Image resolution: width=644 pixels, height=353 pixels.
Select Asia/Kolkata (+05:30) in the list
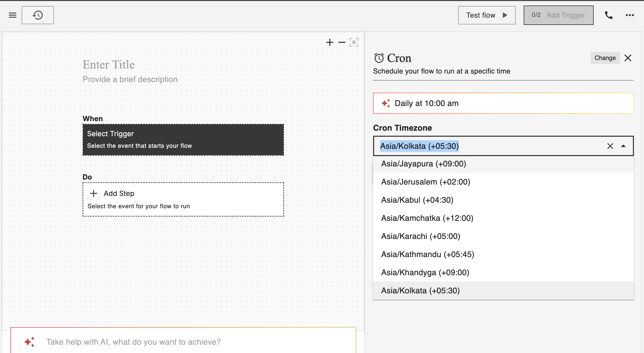click(503, 291)
